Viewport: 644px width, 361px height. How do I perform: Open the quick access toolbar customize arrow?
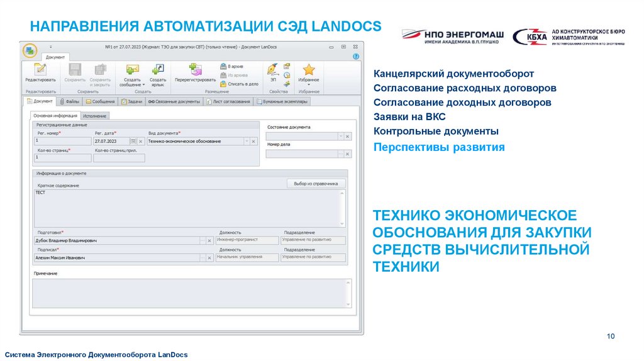click(x=51, y=47)
